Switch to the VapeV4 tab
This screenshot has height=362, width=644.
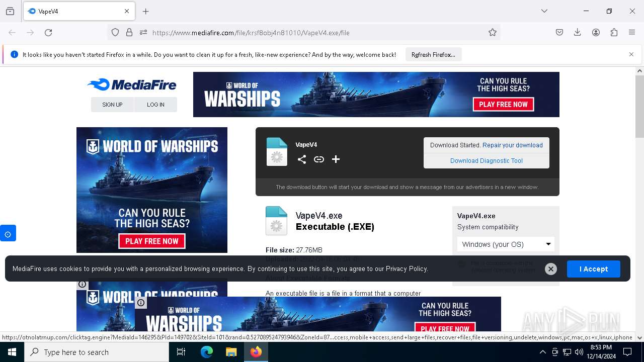[x=79, y=11]
